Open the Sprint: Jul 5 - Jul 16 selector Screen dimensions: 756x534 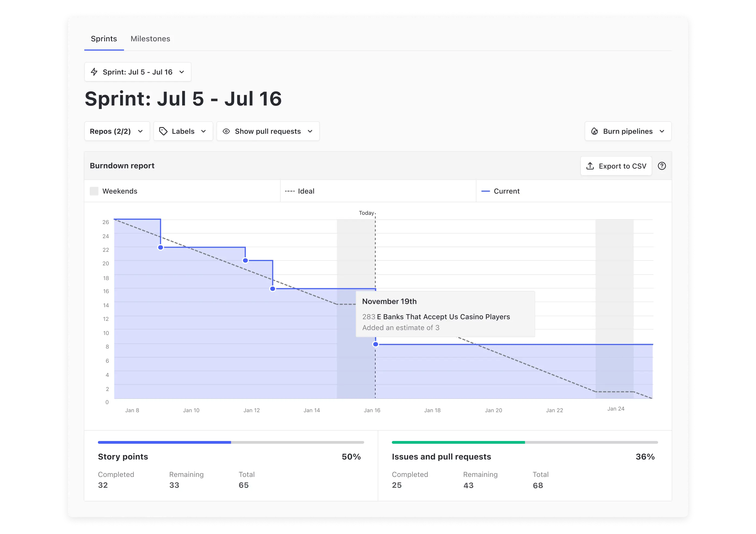[x=138, y=72]
